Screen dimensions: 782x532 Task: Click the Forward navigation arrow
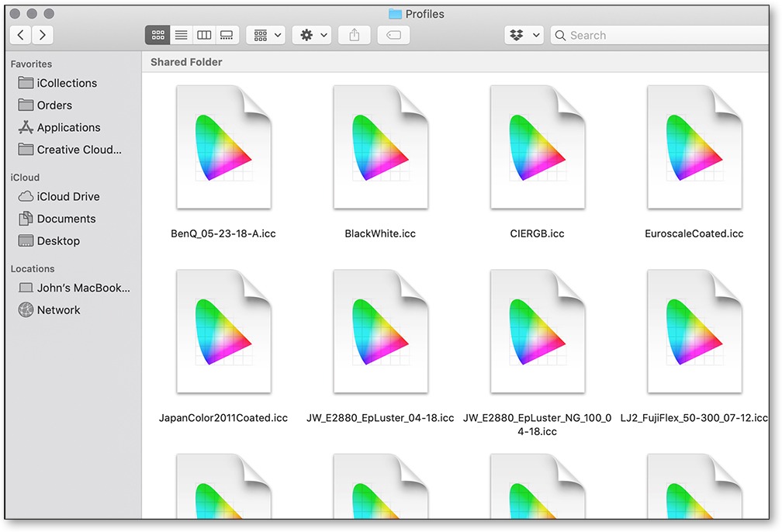(43, 35)
